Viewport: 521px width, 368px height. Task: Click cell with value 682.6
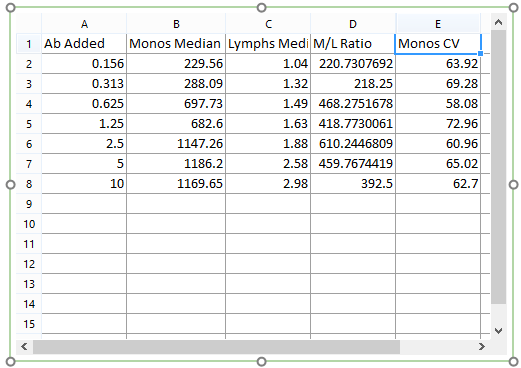click(176, 124)
